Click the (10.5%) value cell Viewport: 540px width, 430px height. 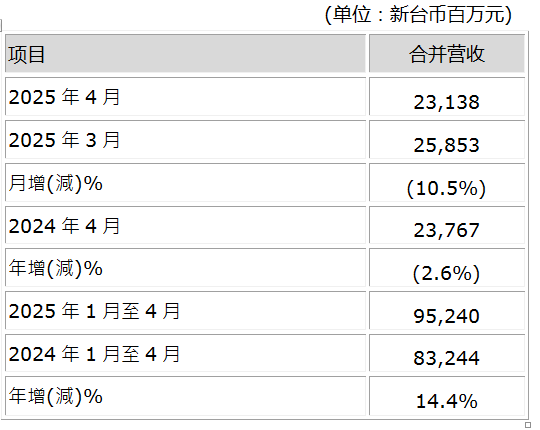(447, 183)
